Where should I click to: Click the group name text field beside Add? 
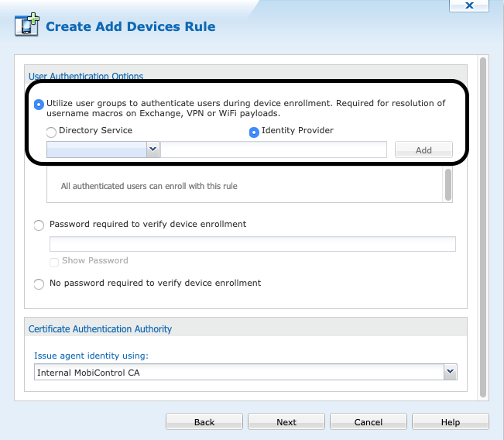click(x=273, y=150)
